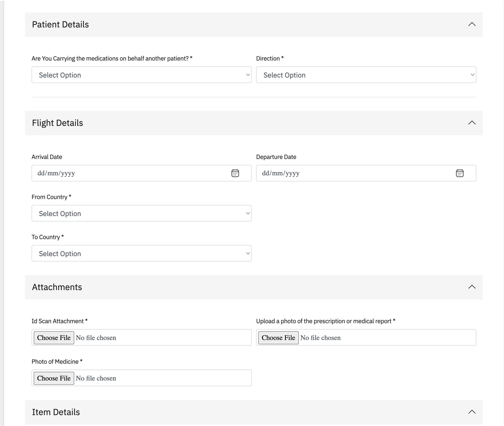Open the From Country dropdown
Viewport: 504px width, 426px height.
pyautogui.click(x=142, y=213)
